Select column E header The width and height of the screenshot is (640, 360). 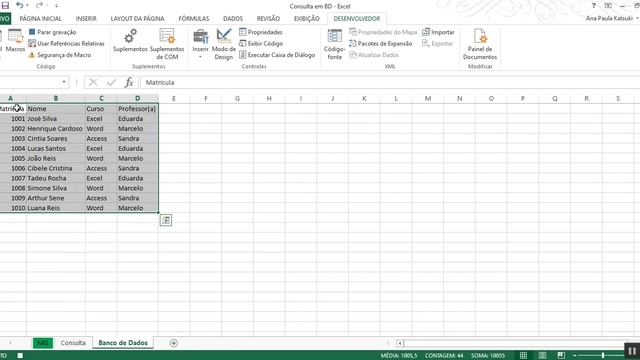click(174, 98)
